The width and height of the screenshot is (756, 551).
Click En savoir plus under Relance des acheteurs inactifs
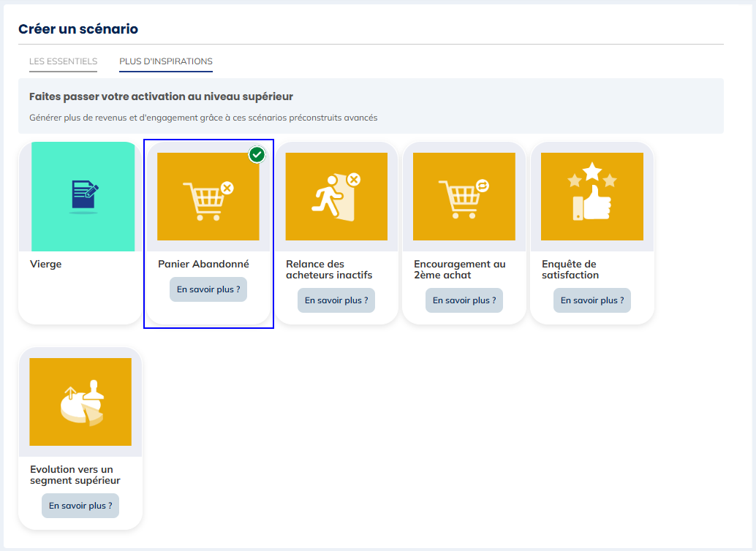(x=336, y=300)
